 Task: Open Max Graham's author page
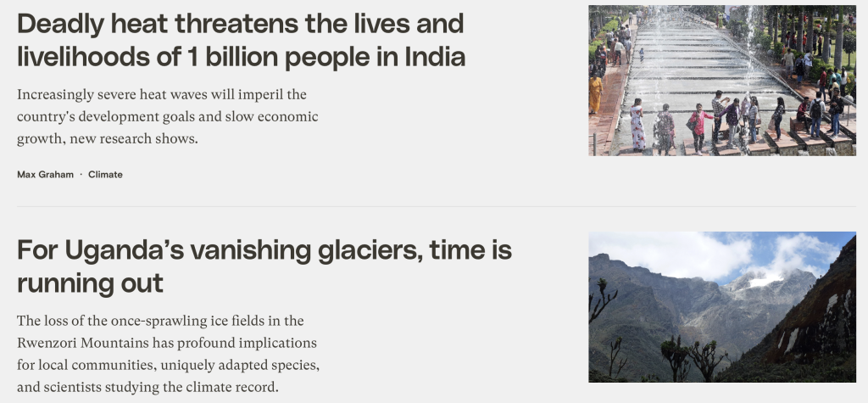click(45, 175)
